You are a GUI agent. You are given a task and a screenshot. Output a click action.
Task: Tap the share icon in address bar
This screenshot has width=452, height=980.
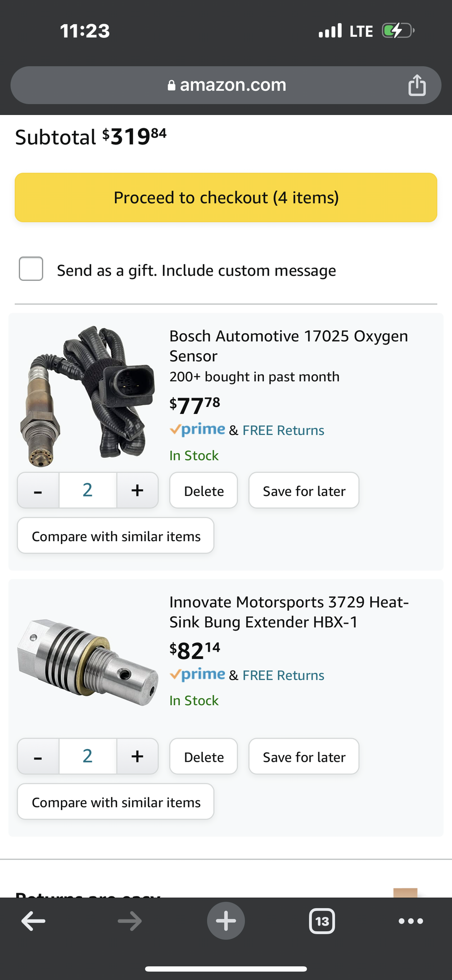pyautogui.click(x=417, y=85)
